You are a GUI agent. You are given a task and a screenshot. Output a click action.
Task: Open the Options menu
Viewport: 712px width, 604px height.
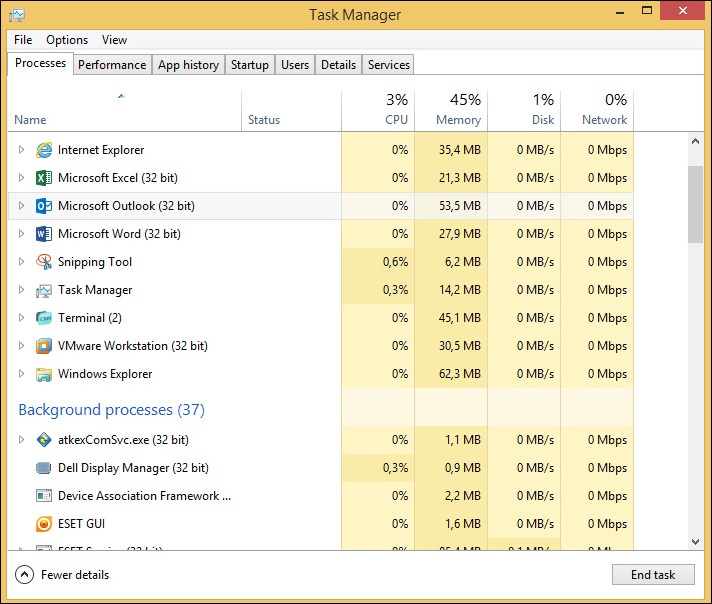click(x=67, y=40)
